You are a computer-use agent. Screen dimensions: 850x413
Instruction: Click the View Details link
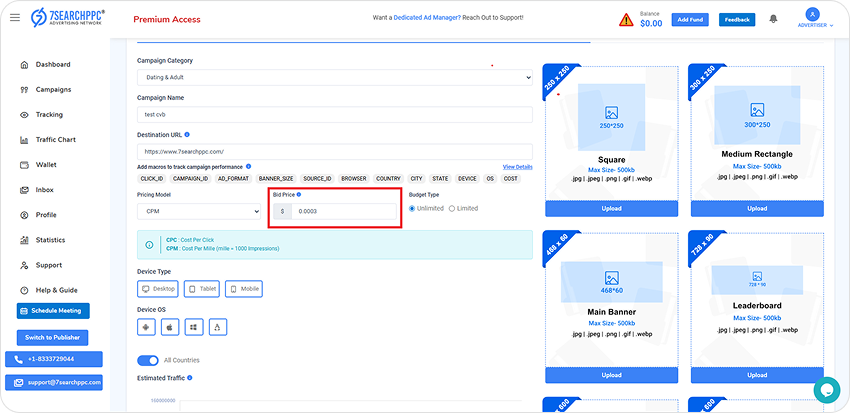pos(517,167)
